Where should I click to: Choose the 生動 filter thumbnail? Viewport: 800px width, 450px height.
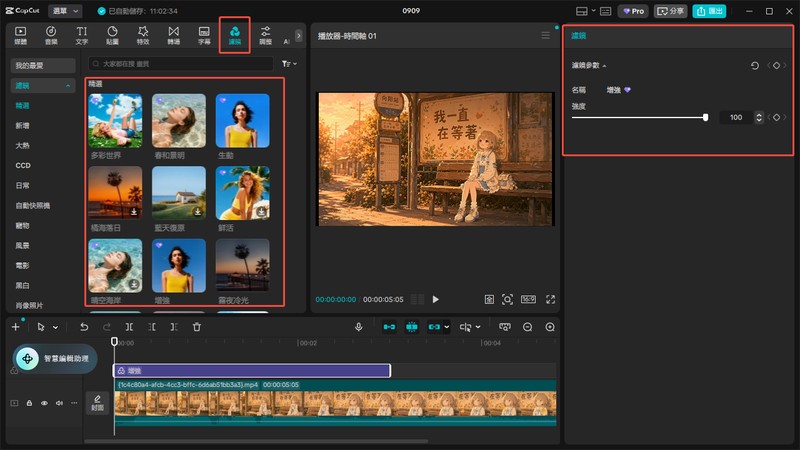243,121
